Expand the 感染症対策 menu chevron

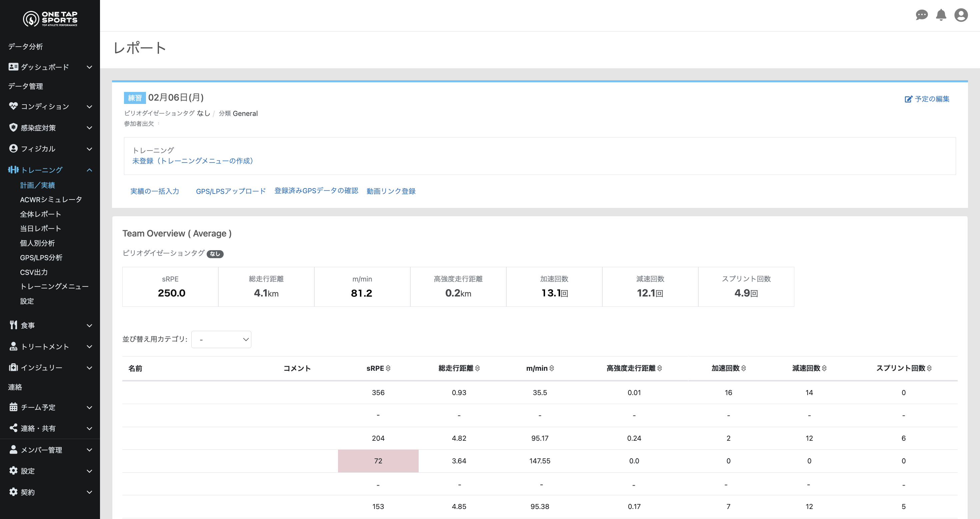click(x=89, y=128)
